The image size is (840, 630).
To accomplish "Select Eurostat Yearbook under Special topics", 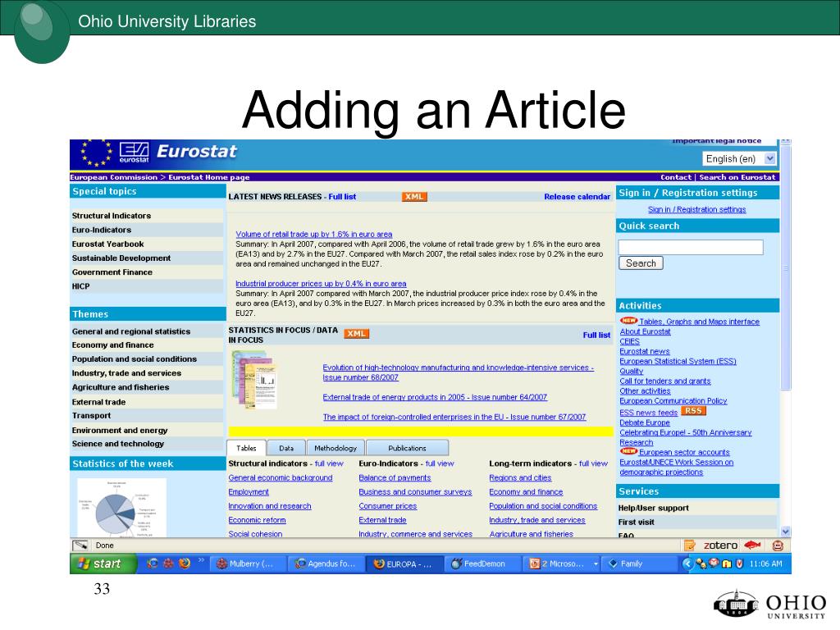I will click(108, 244).
